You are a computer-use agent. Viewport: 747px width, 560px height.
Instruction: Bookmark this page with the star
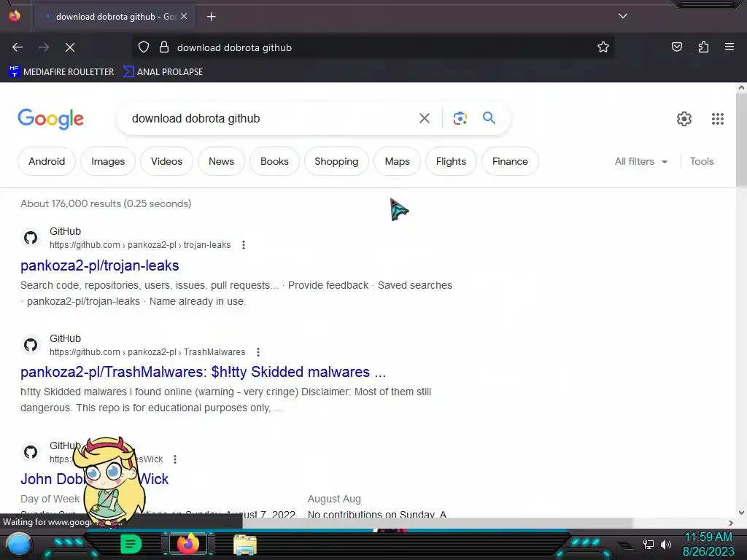click(x=603, y=47)
